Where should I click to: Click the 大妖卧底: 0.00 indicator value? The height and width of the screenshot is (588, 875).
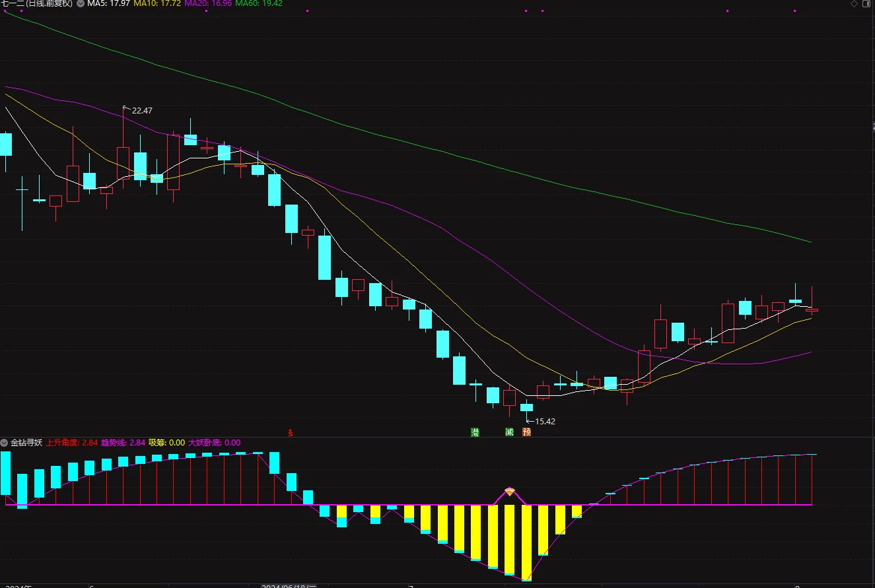pos(214,442)
